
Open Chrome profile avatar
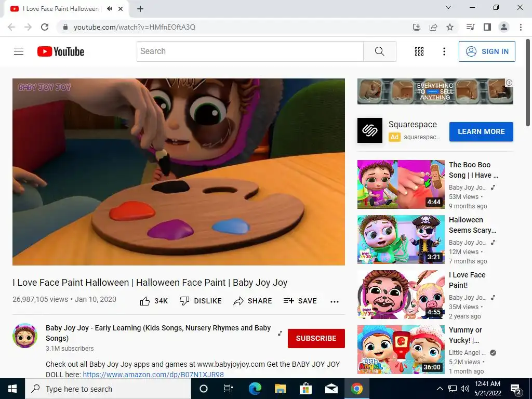504,27
